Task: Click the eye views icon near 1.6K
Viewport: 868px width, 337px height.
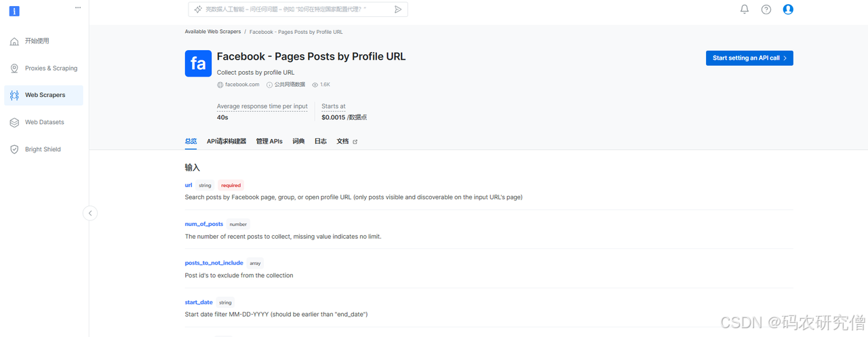Action: click(x=315, y=85)
